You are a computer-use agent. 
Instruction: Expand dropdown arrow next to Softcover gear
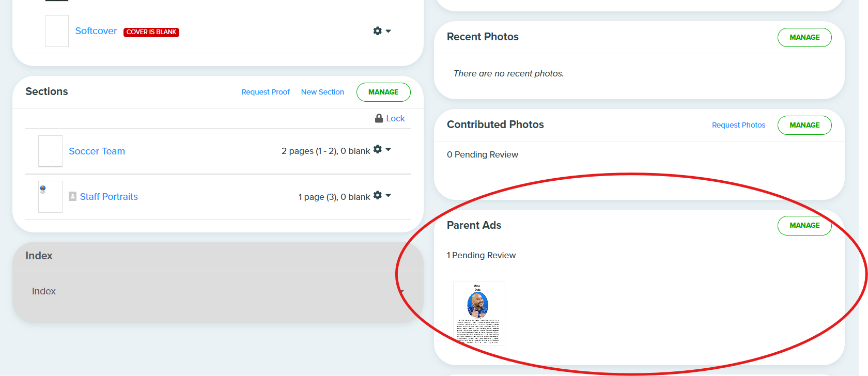click(x=389, y=31)
